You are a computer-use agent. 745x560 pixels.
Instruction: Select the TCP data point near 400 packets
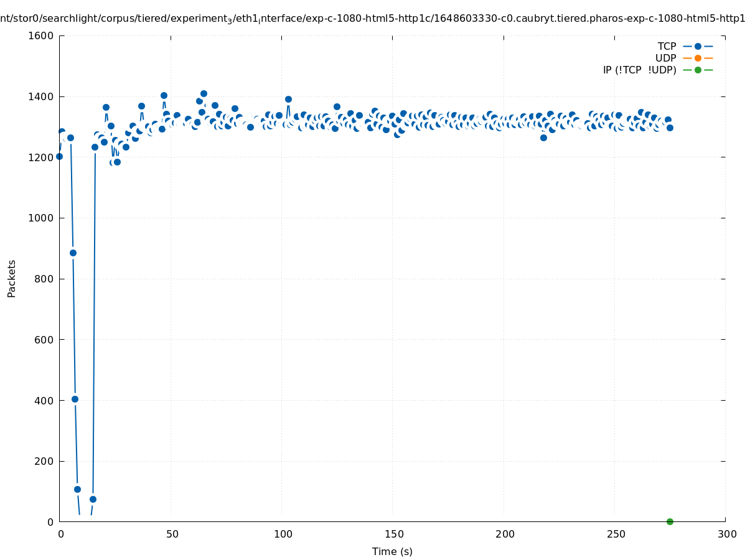pos(75,399)
